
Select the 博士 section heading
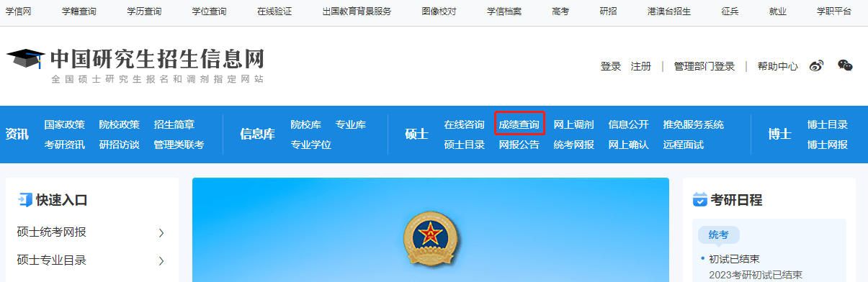click(780, 134)
